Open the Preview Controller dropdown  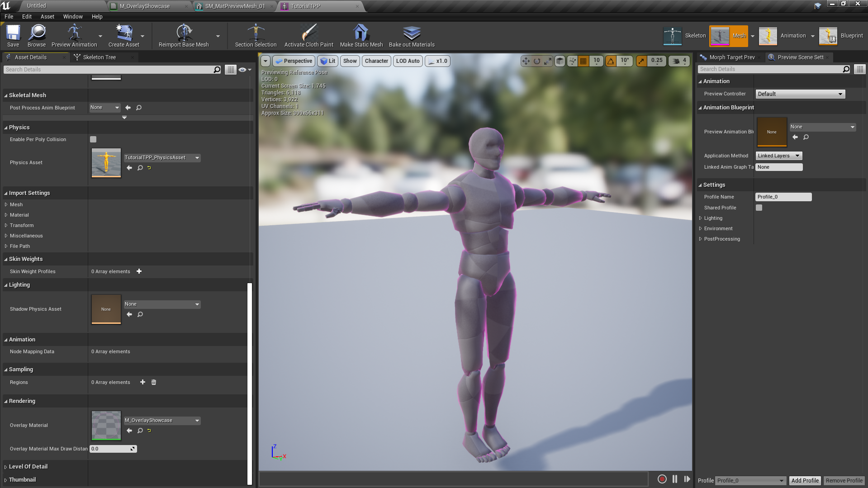pos(800,94)
